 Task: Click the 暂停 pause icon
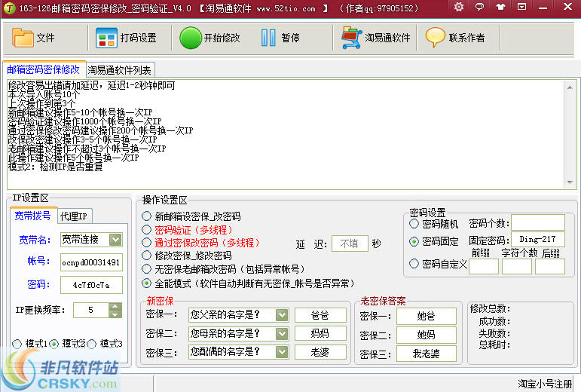[x=268, y=38]
